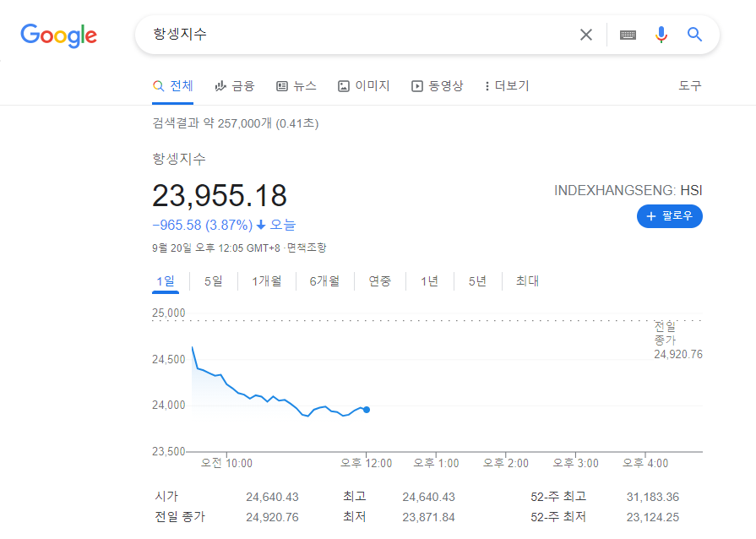
Task: Click the current price dot on chart
Action: click(x=366, y=410)
